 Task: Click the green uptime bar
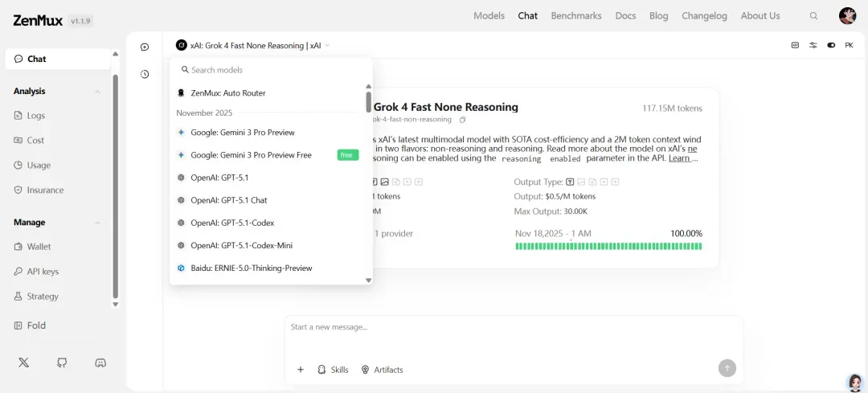tap(608, 246)
